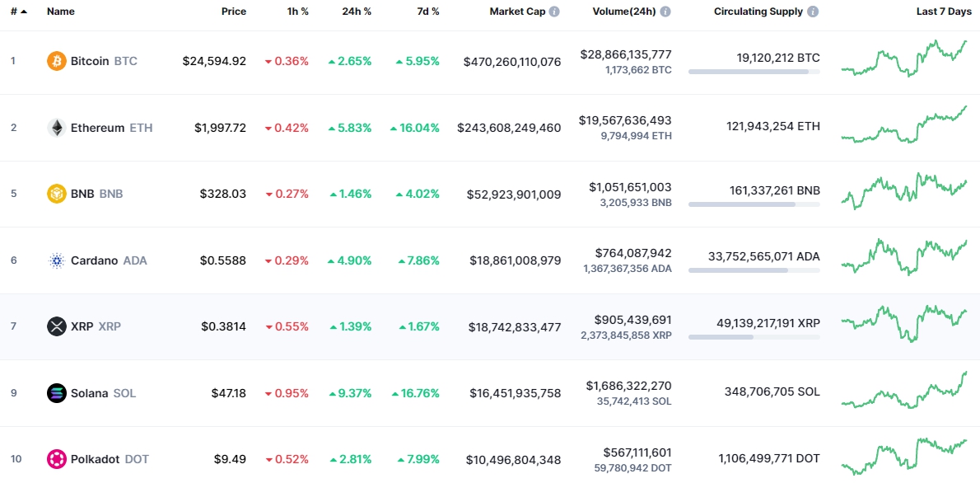980x483 pixels.
Task: Click XRP market cap $18,742,833,477
Action: pos(515,326)
